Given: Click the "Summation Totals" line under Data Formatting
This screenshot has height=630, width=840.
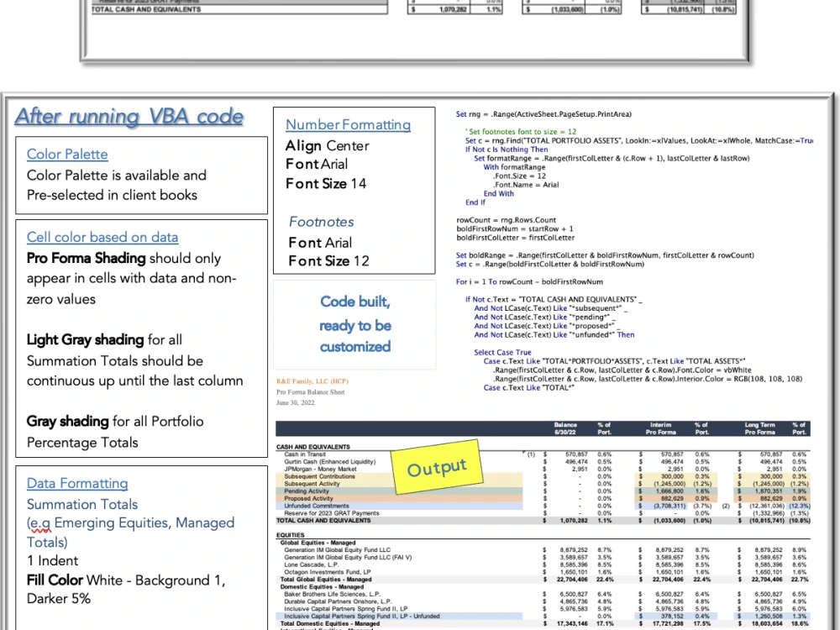Looking at the screenshot, I should coord(82,504).
